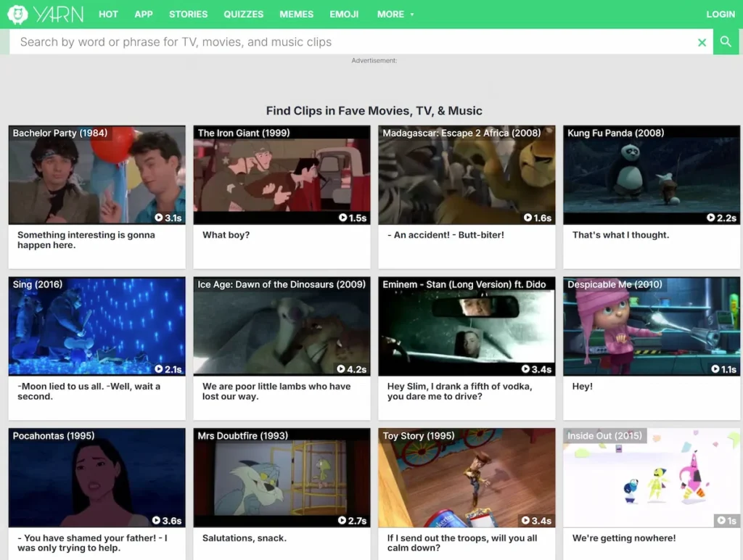Click the YARN wordmark text
The width and height of the screenshot is (743, 560).
pyautogui.click(x=59, y=15)
